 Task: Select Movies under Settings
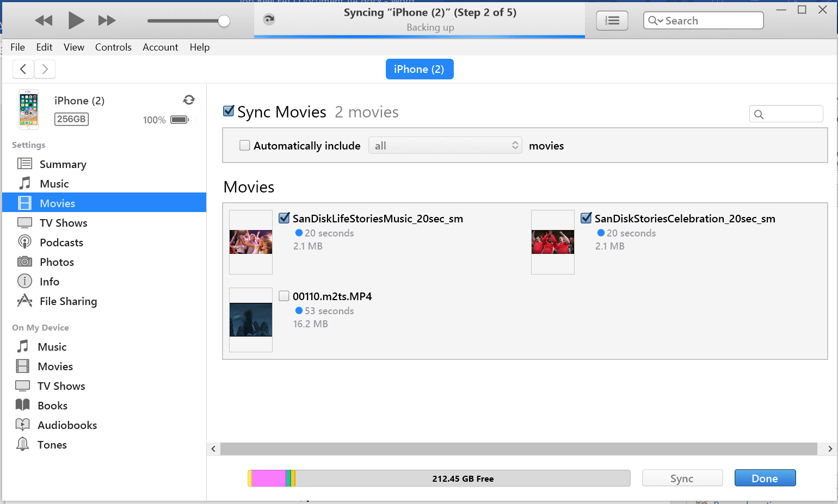click(x=104, y=203)
